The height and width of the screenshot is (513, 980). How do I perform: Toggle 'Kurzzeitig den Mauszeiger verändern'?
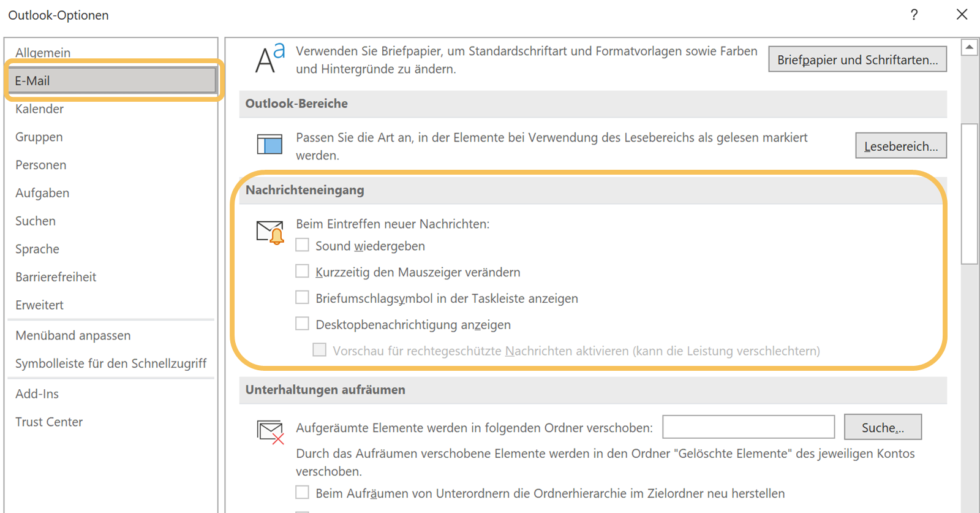(x=302, y=271)
